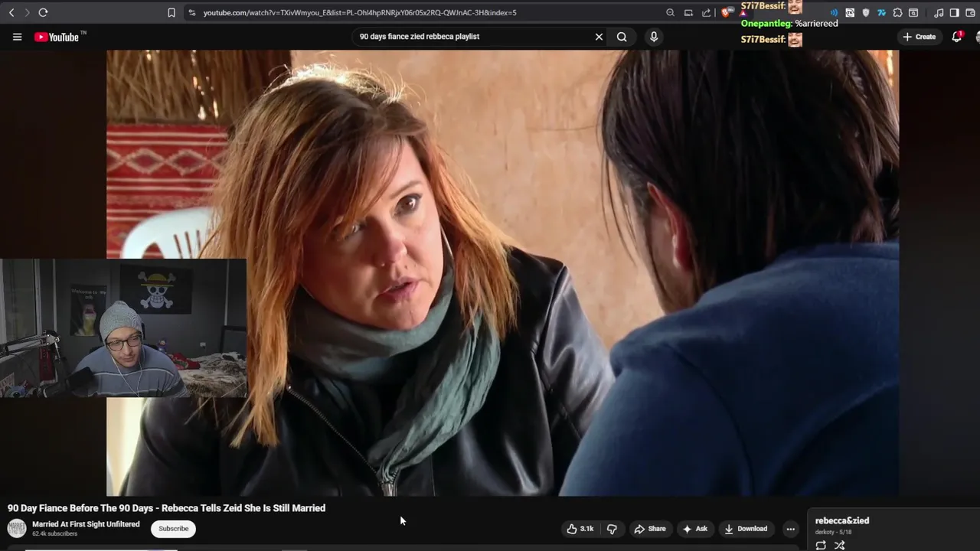The image size is (980, 551).
Task: Open site settings icon in address bar
Action: pos(191,12)
